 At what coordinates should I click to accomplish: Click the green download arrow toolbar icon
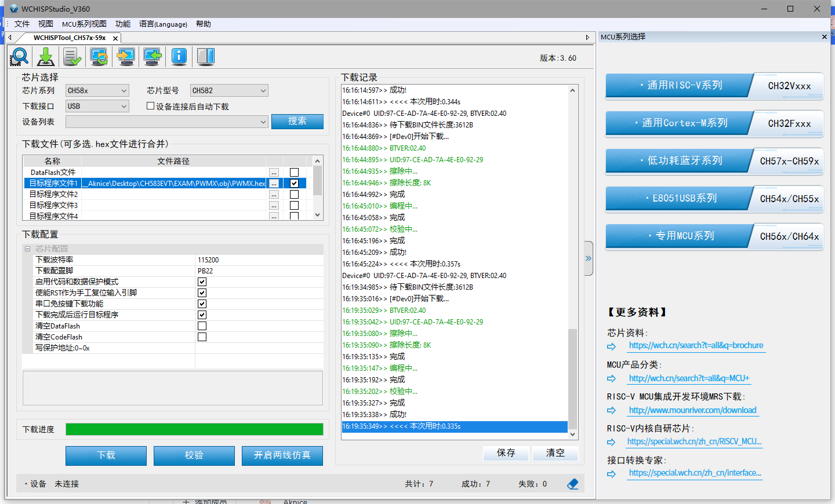(x=46, y=56)
